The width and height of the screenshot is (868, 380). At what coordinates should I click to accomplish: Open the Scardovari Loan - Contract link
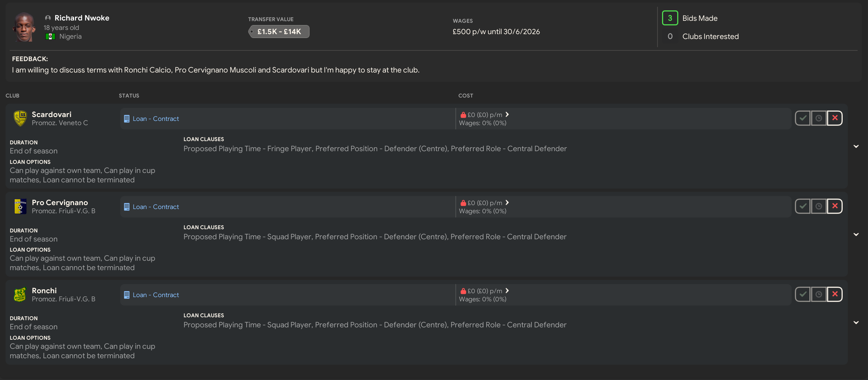(155, 119)
